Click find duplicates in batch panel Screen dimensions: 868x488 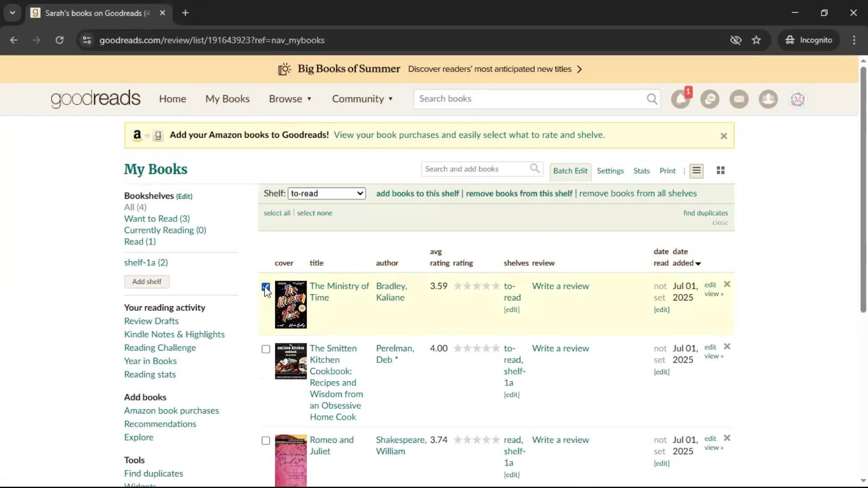click(x=705, y=213)
